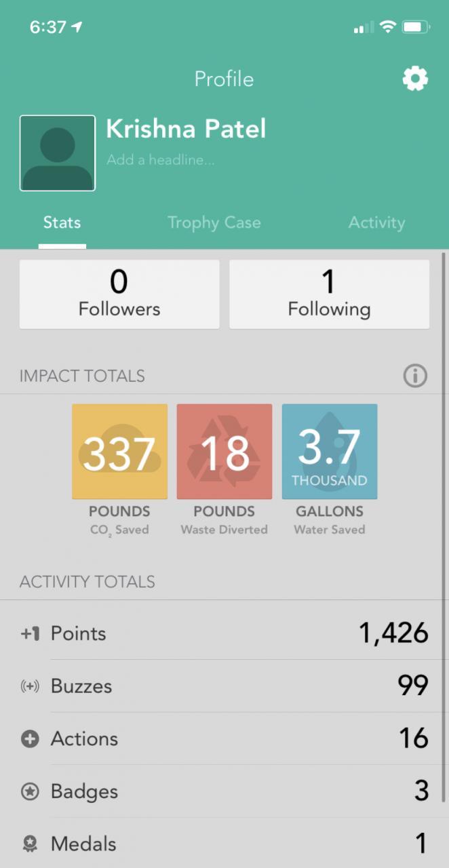Tap the Impact Totals info icon
The image size is (449, 868).
[x=415, y=376]
